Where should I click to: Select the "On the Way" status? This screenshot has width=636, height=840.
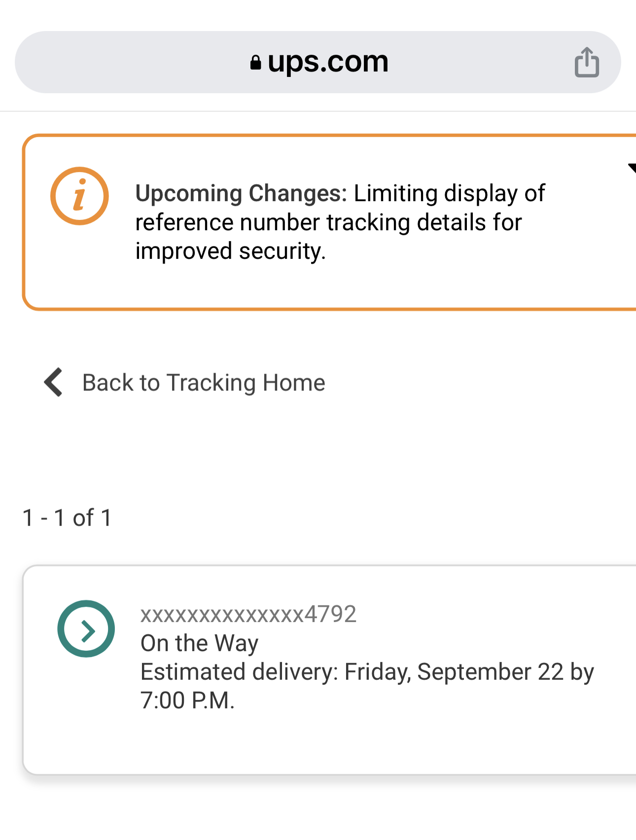click(199, 643)
